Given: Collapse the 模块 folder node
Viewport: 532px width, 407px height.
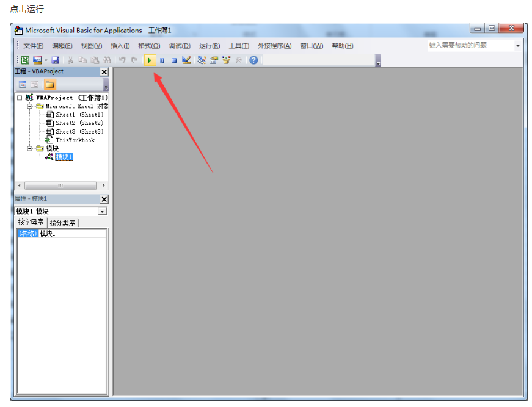Looking at the screenshot, I should 30,148.
